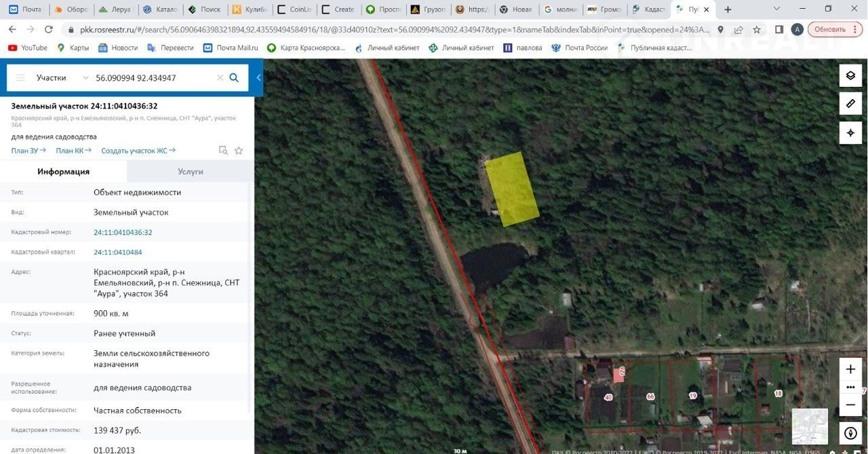Screen dimensions: 868x454
Task: Switch basemap using the minimap thumbnail
Action: [810, 426]
